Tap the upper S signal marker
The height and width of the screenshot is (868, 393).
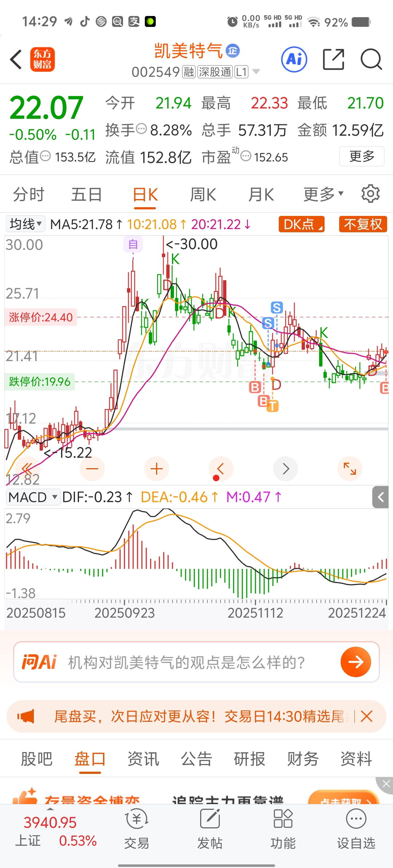pos(277,308)
